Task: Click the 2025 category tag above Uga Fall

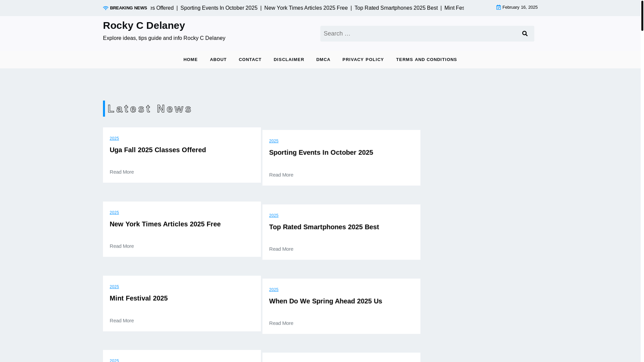Action: click(114, 138)
